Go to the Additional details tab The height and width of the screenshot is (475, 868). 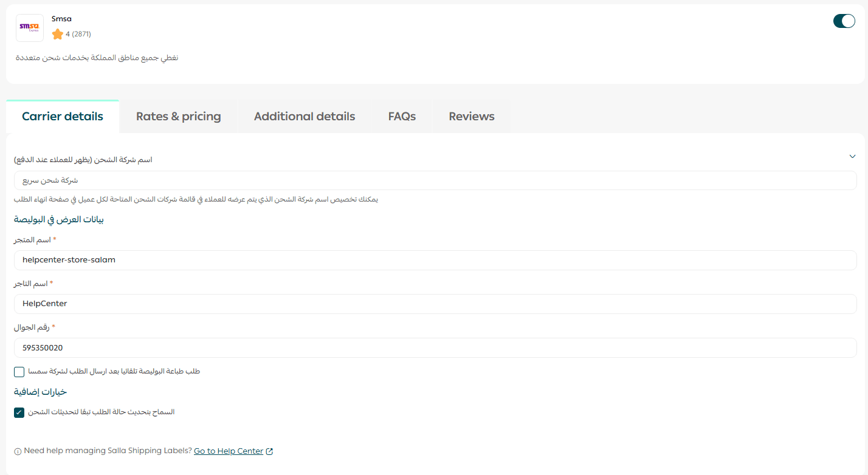[304, 117]
